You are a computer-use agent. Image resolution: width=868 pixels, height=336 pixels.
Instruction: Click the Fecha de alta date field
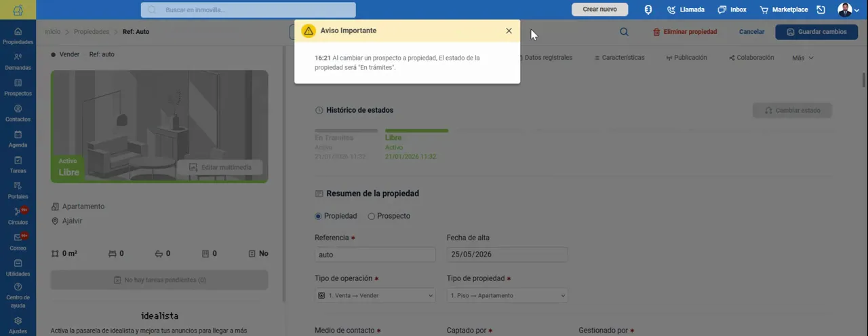[507, 255]
